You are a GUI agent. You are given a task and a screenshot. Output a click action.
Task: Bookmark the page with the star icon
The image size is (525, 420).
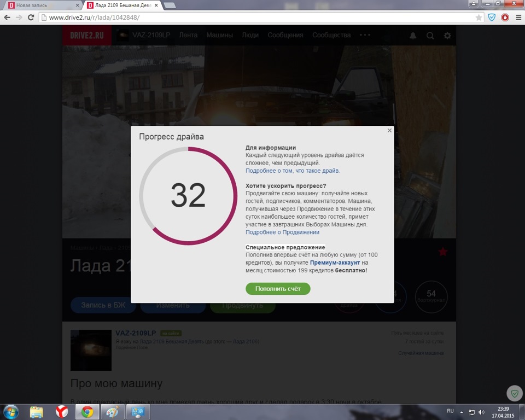[x=479, y=17]
